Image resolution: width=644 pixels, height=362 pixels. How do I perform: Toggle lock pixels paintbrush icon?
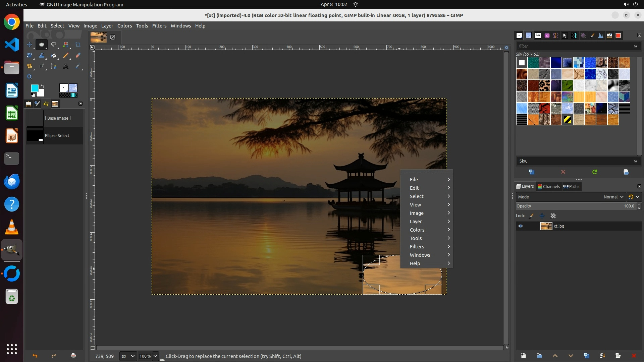click(x=531, y=216)
